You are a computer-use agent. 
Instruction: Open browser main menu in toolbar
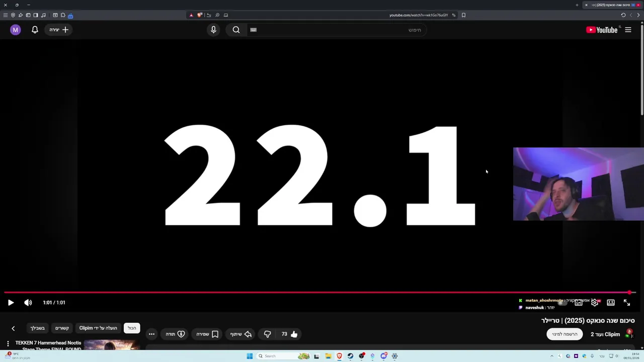tap(6, 15)
